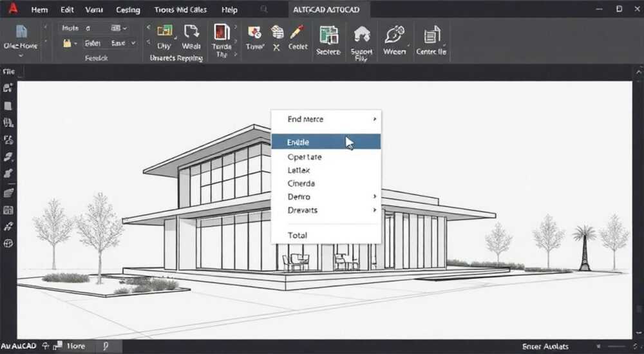The height and width of the screenshot is (354, 644).
Task: Click the File tab above canvas
Action: 8,71
